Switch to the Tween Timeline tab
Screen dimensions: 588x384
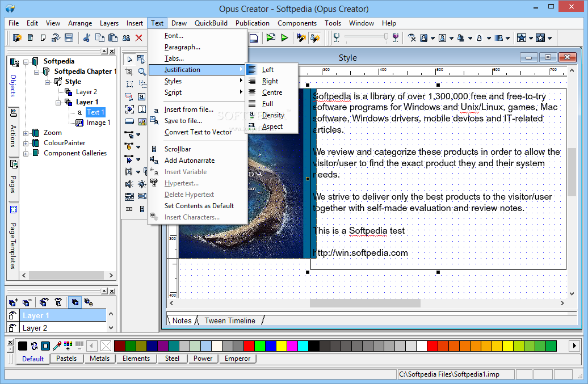(x=230, y=320)
